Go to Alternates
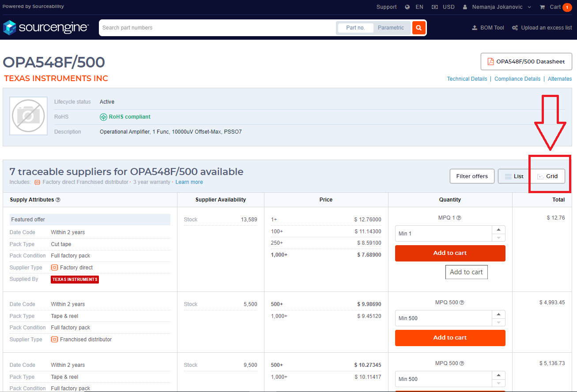Image resolution: width=577 pixels, height=392 pixels. 560,79
